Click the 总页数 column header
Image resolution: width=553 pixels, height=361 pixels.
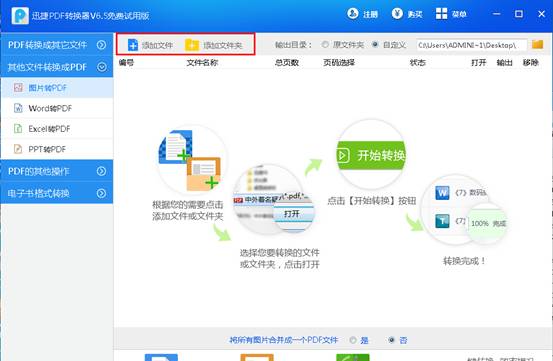[287, 63]
